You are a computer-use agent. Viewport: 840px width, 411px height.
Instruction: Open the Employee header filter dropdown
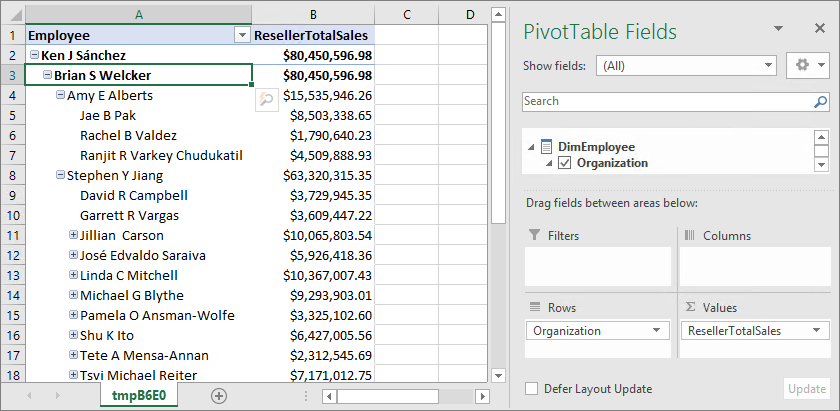pos(243,36)
